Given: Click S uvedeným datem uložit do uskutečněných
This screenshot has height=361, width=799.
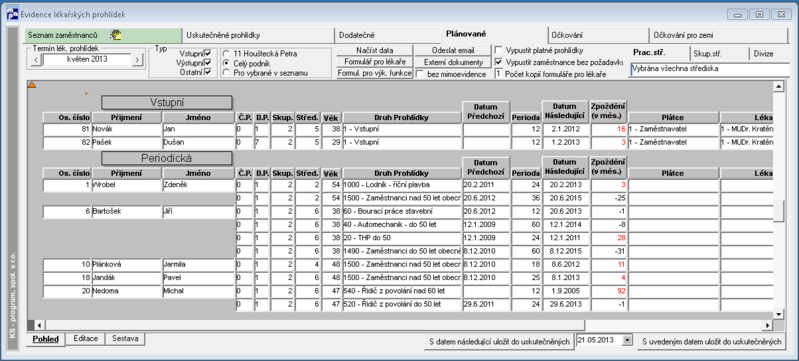Looking at the screenshot, I should pyautogui.click(x=712, y=342).
